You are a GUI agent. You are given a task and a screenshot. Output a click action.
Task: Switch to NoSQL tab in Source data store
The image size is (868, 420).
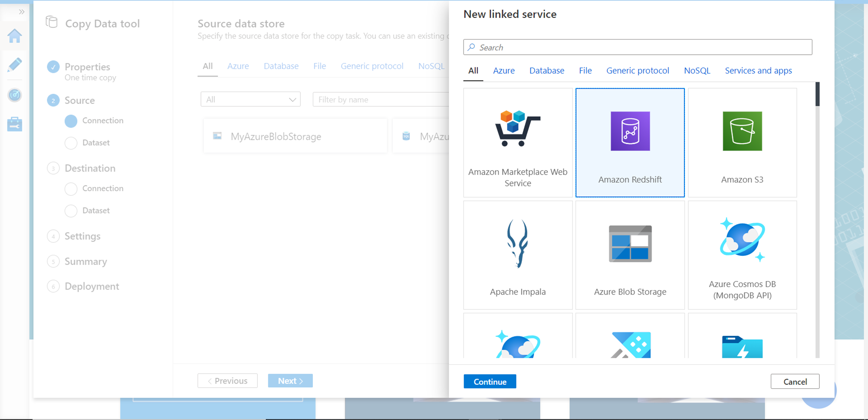[x=431, y=66]
